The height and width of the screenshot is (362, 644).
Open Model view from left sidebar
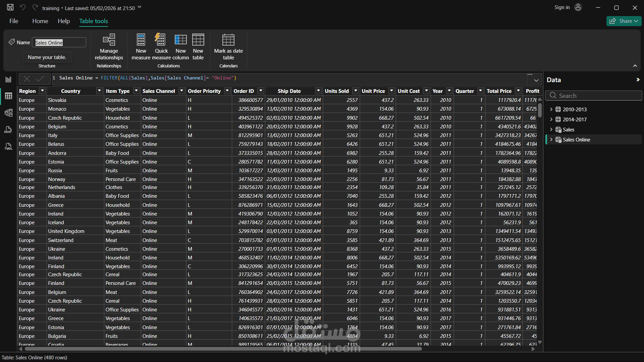click(8, 113)
